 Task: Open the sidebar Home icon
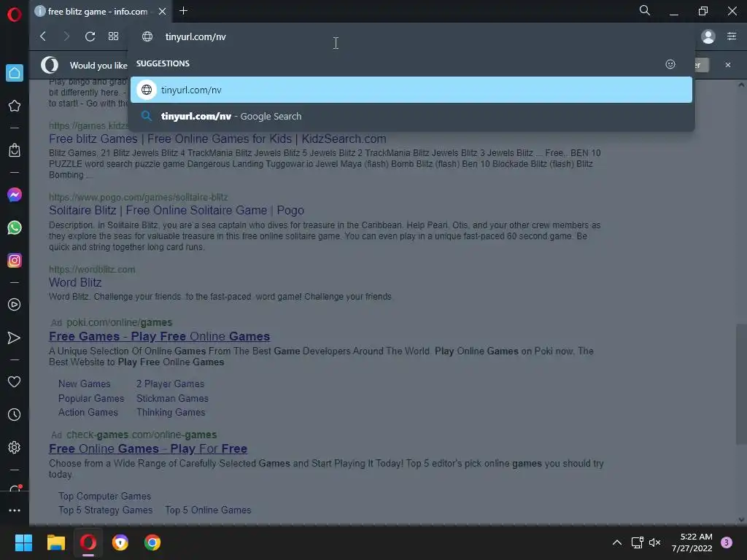click(x=15, y=73)
